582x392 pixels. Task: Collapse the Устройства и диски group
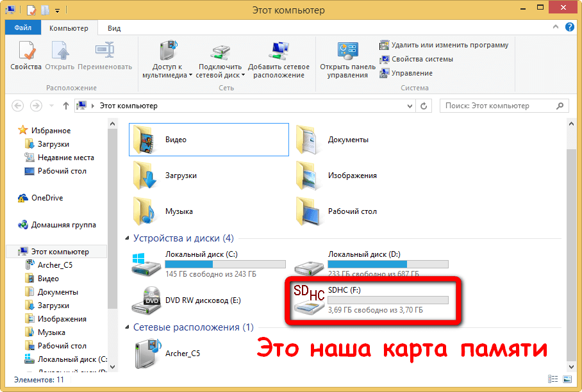point(128,238)
